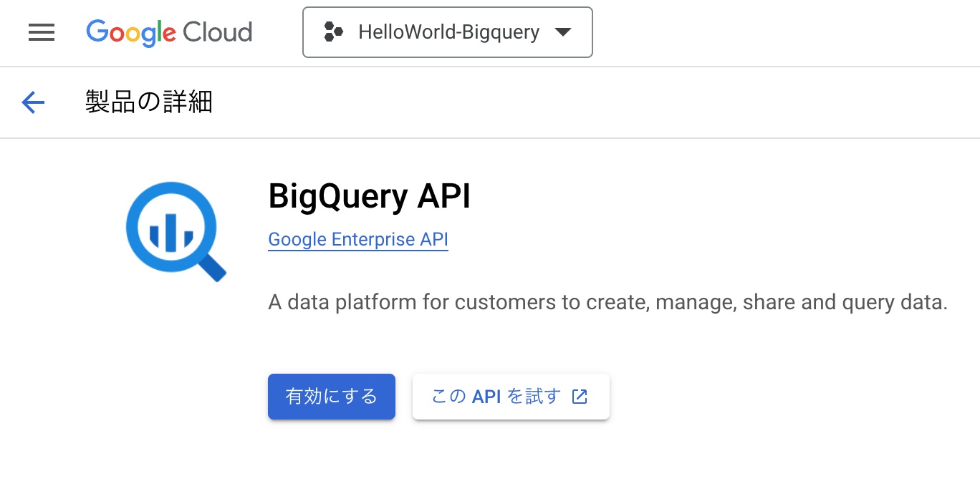Click the colored "Google" wordmark in header
The image size is (980, 504).
(131, 32)
